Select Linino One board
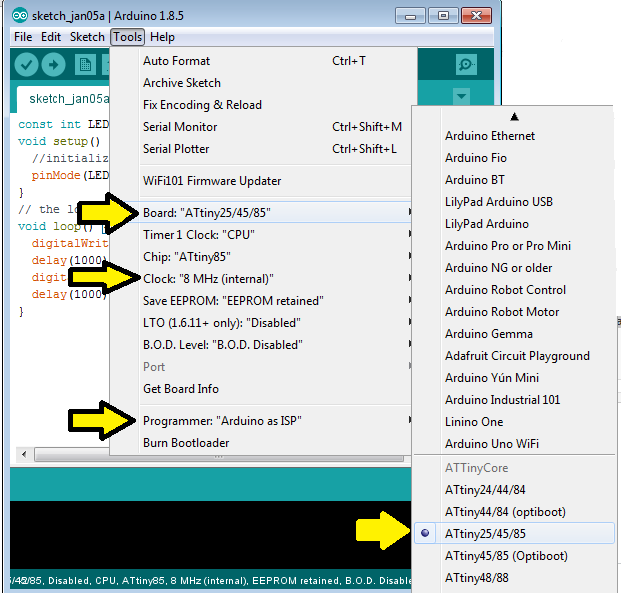The width and height of the screenshot is (621, 593). (514, 422)
